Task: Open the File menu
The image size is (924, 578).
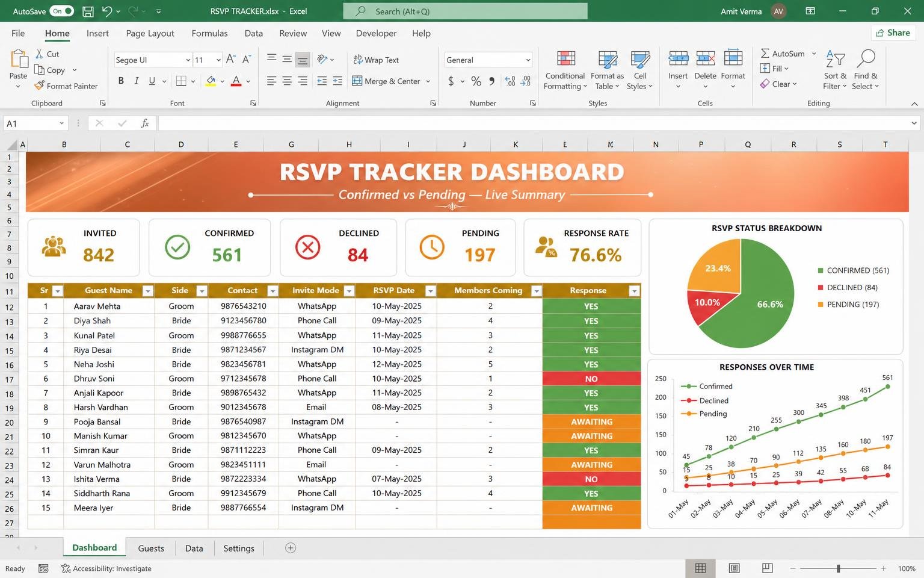Action: click(x=18, y=33)
